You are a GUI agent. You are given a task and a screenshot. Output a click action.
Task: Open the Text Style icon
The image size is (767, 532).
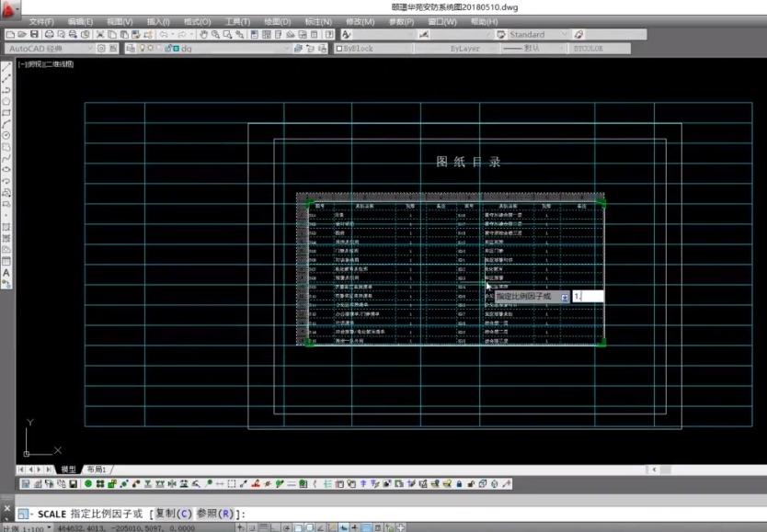click(346, 34)
